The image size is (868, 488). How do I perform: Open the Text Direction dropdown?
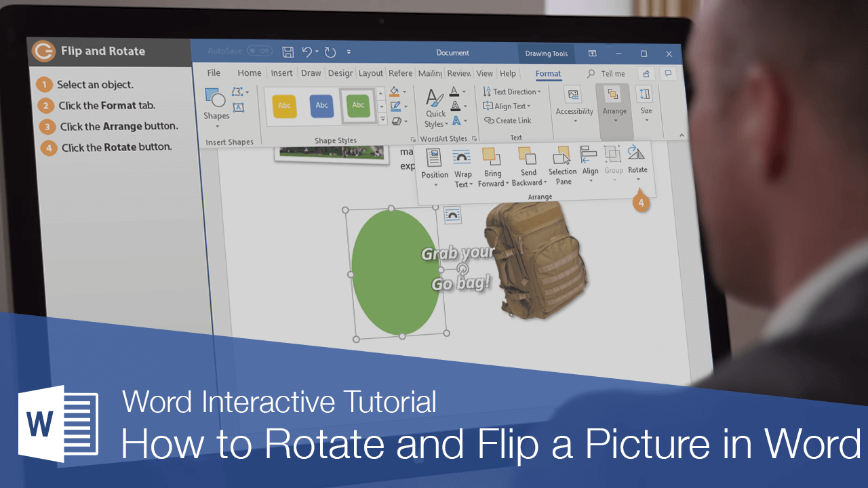pyautogui.click(x=512, y=91)
